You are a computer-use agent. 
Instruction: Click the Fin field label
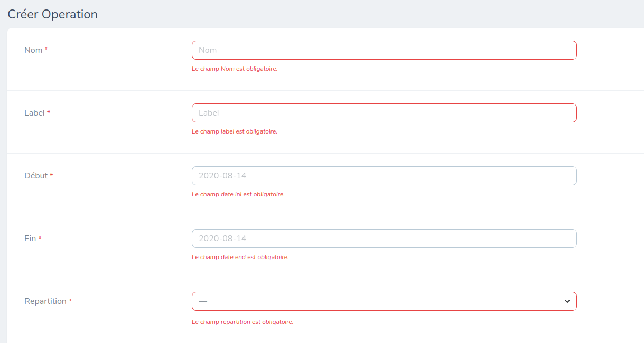(29, 238)
